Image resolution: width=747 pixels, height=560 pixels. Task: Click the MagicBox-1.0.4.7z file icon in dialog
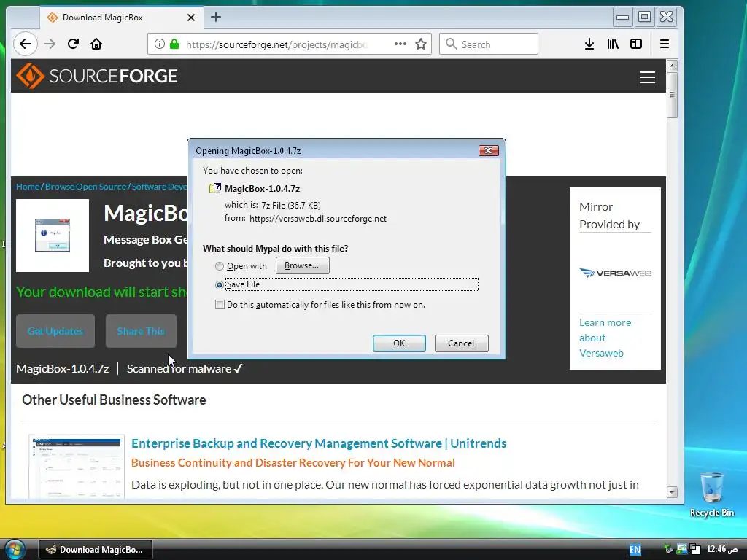coord(215,188)
